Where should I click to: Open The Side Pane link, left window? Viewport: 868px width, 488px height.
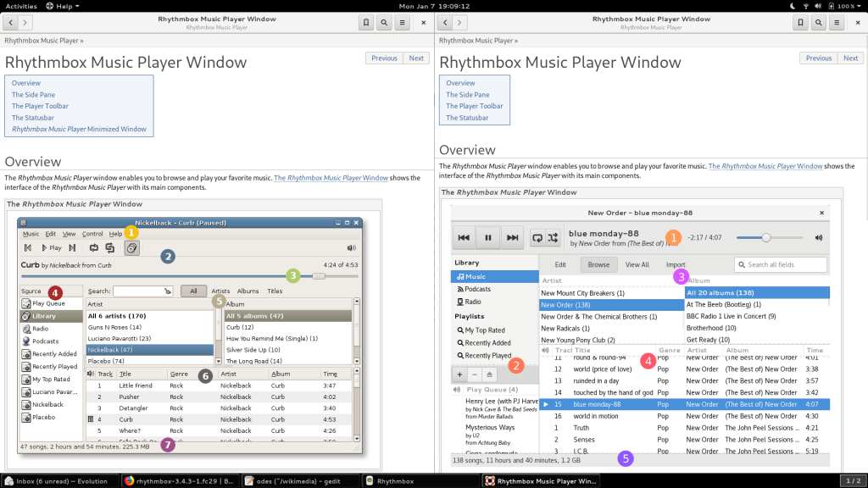pyautogui.click(x=33, y=95)
